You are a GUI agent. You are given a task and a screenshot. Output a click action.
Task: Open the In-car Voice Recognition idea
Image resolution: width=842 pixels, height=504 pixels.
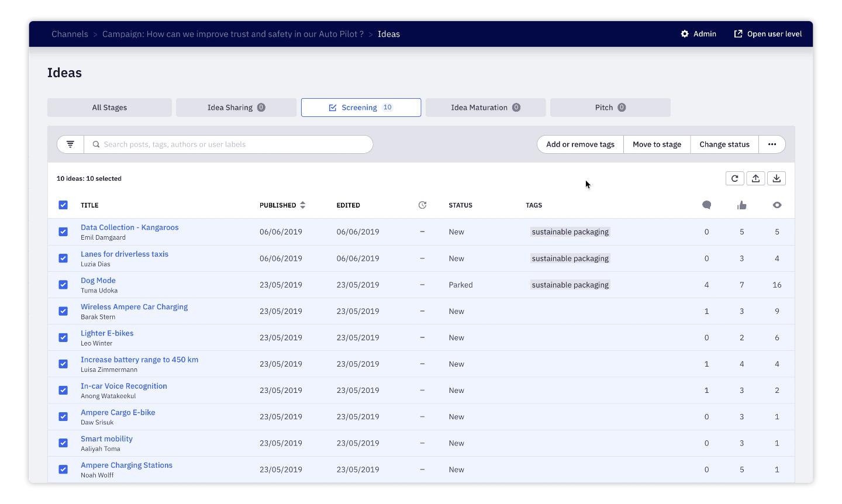(x=124, y=386)
